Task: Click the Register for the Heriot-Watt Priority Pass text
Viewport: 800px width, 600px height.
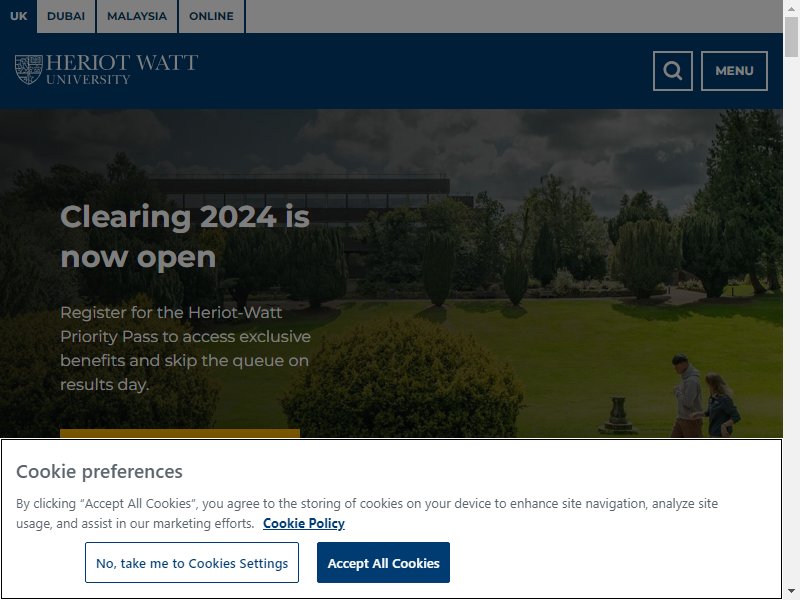Action: (185, 348)
